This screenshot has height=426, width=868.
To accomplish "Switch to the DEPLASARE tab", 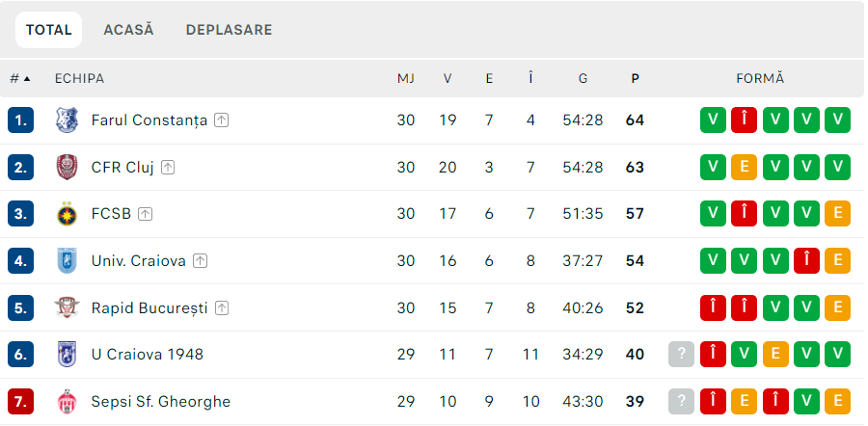I will coord(229,30).
